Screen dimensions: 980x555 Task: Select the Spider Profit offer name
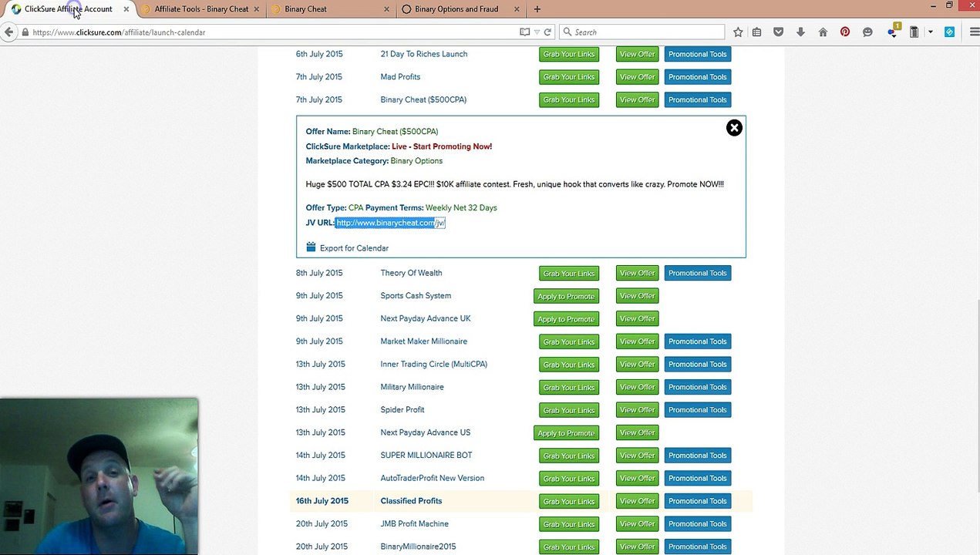(x=402, y=409)
